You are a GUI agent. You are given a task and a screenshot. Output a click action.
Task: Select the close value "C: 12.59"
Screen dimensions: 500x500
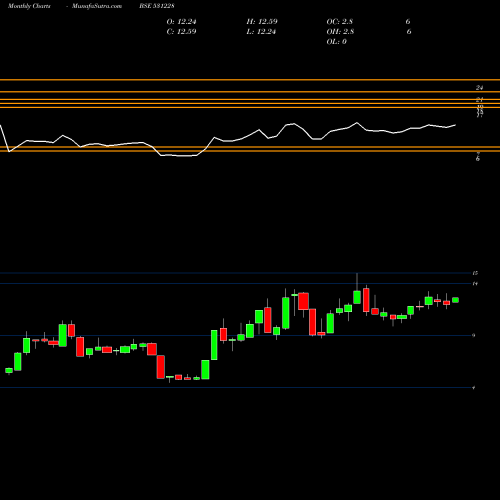pyautogui.click(x=182, y=32)
